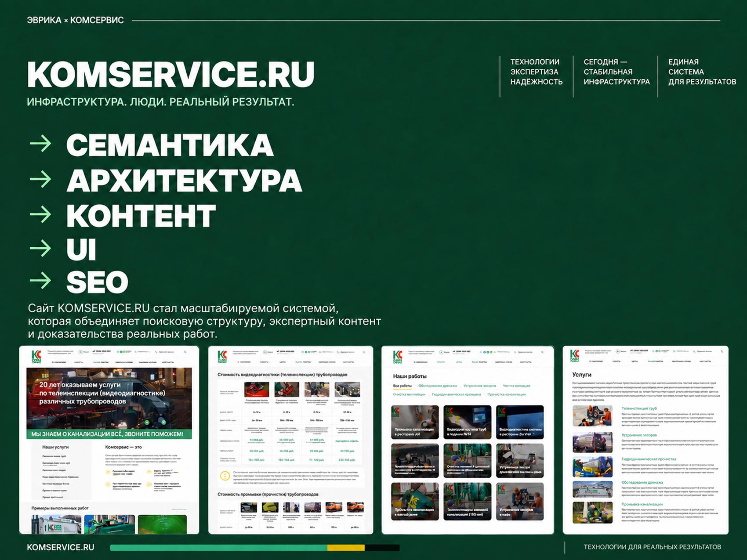Click the green arrow beside АРХИТЕКТУРА
This screenshot has height=560, width=747.
pyautogui.click(x=40, y=179)
